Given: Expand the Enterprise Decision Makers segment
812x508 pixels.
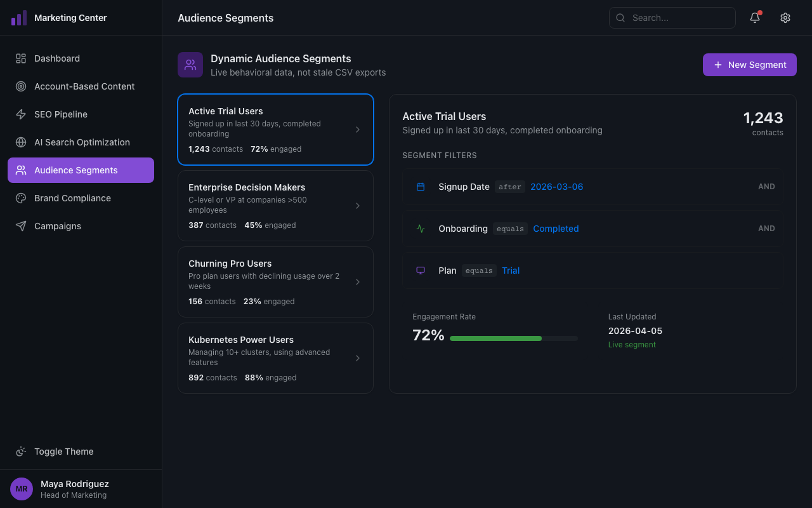Looking at the screenshot, I should (x=275, y=206).
